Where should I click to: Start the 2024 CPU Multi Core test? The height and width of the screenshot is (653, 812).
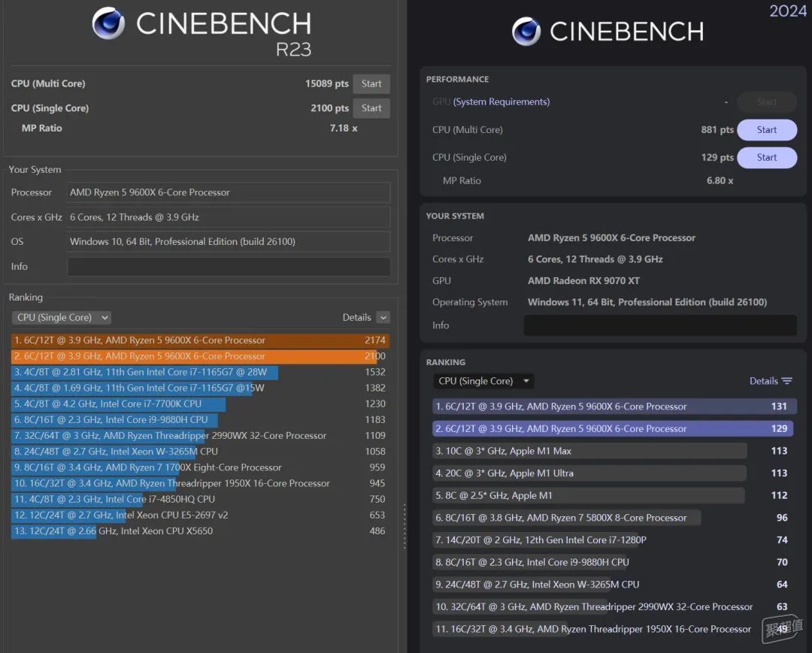click(x=766, y=130)
